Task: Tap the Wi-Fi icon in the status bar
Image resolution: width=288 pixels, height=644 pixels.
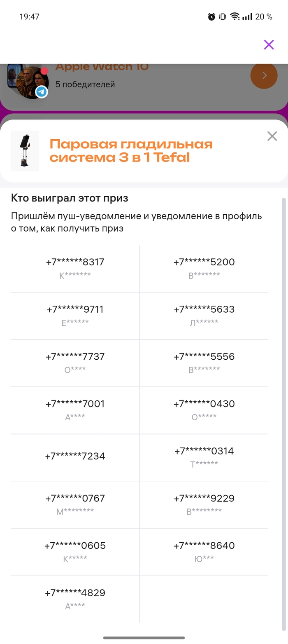Action: 235,17
